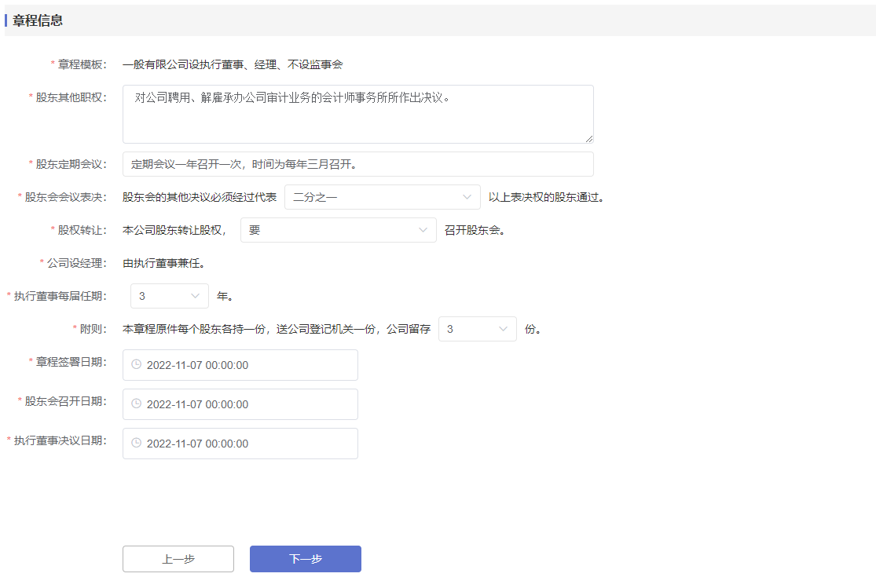This screenshot has width=876, height=588.
Task: Click chevron arrow of 公司留存 copies dropdown
Action: pyautogui.click(x=503, y=329)
